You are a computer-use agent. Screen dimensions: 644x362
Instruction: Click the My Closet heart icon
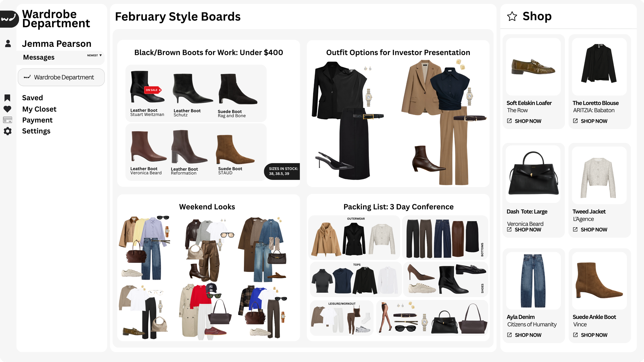7,109
